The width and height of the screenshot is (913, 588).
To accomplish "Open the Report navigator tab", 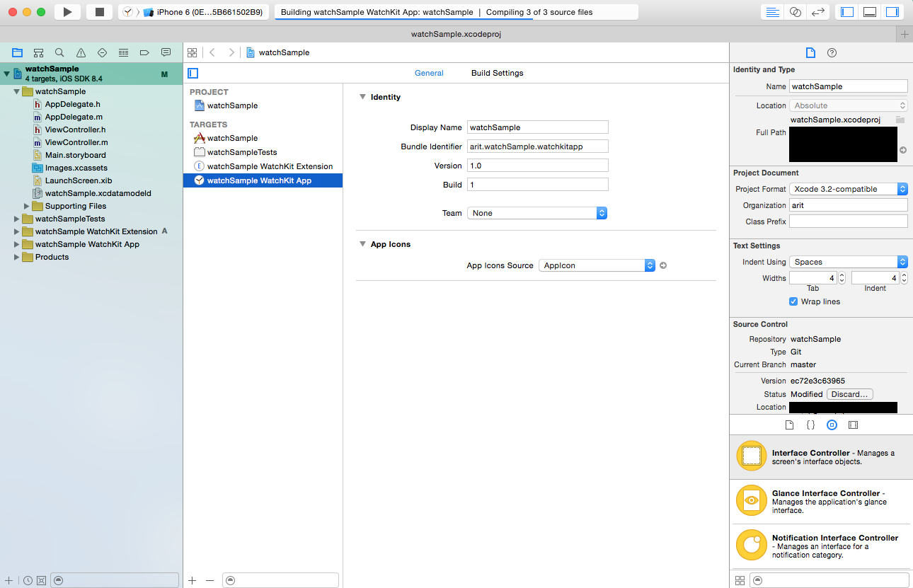I will click(166, 52).
